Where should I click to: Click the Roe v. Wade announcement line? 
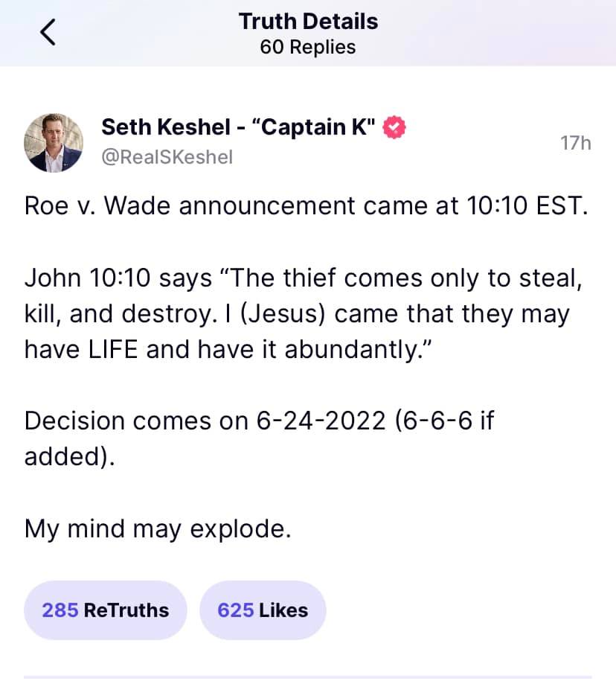coord(306,206)
